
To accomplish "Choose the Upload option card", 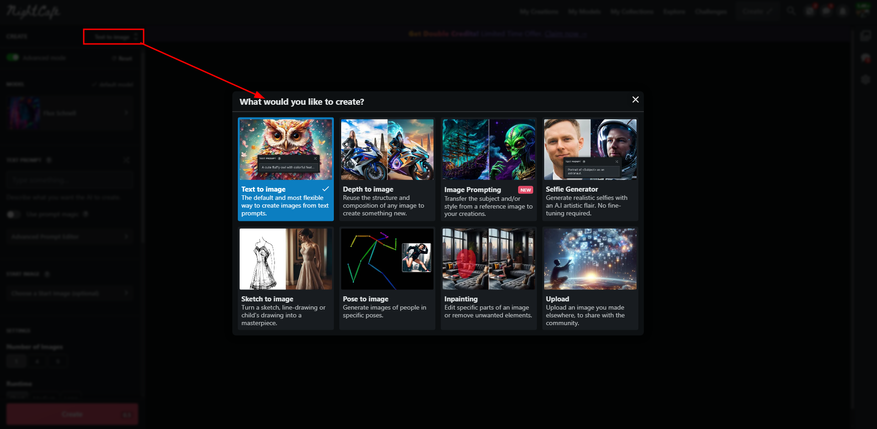I will (590, 278).
